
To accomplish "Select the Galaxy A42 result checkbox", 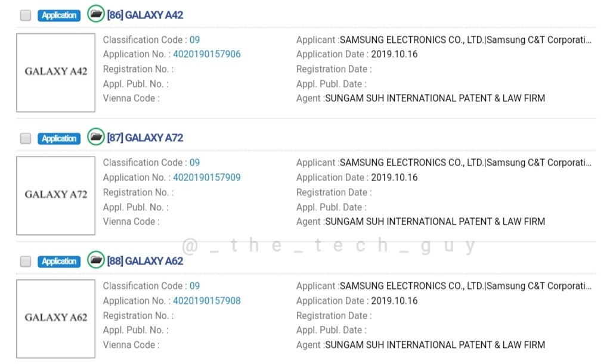I will pyautogui.click(x=26, y=15).
